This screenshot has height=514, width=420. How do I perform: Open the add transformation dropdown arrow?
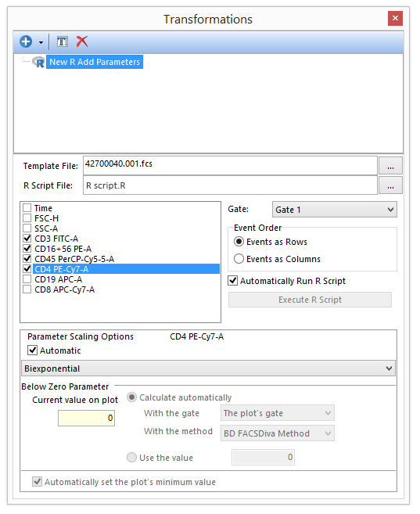click(x=41, y=42)
